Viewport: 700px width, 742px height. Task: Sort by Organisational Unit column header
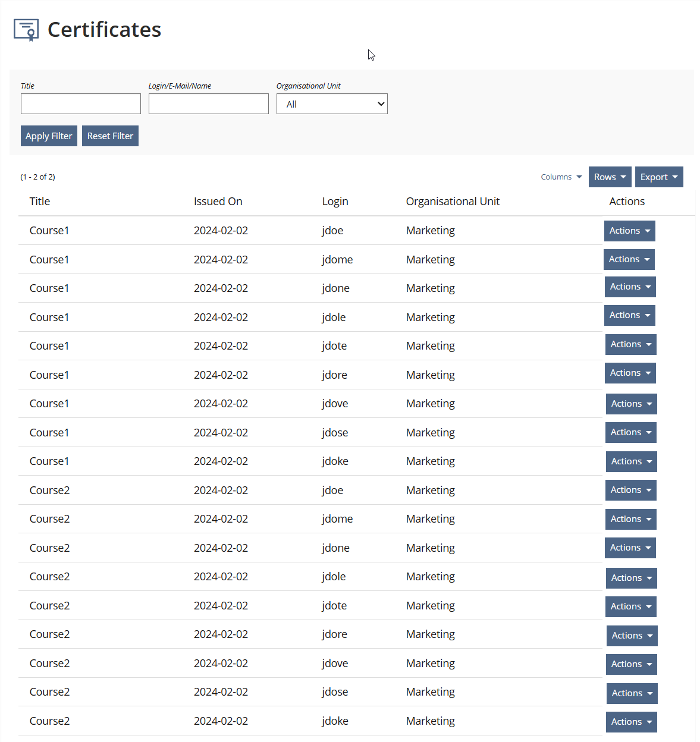coord(453,202)
